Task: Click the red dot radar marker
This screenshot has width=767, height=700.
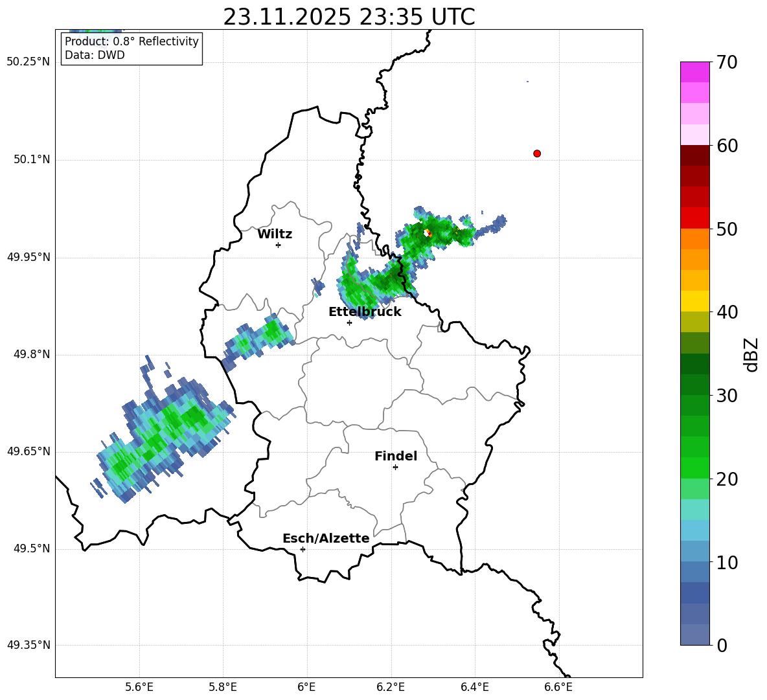Action: click(536, 153)
